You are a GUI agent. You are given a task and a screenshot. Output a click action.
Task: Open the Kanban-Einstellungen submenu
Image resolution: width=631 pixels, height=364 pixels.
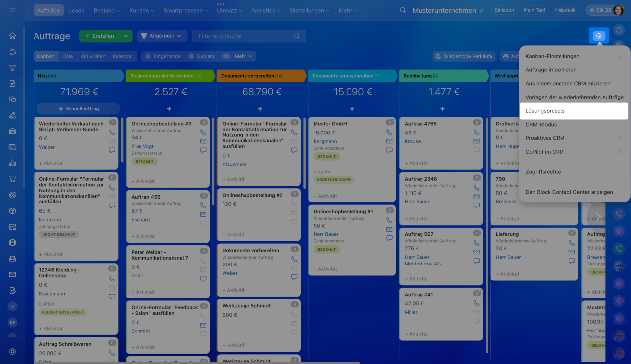pyautogui.click(x=574, y=56)
